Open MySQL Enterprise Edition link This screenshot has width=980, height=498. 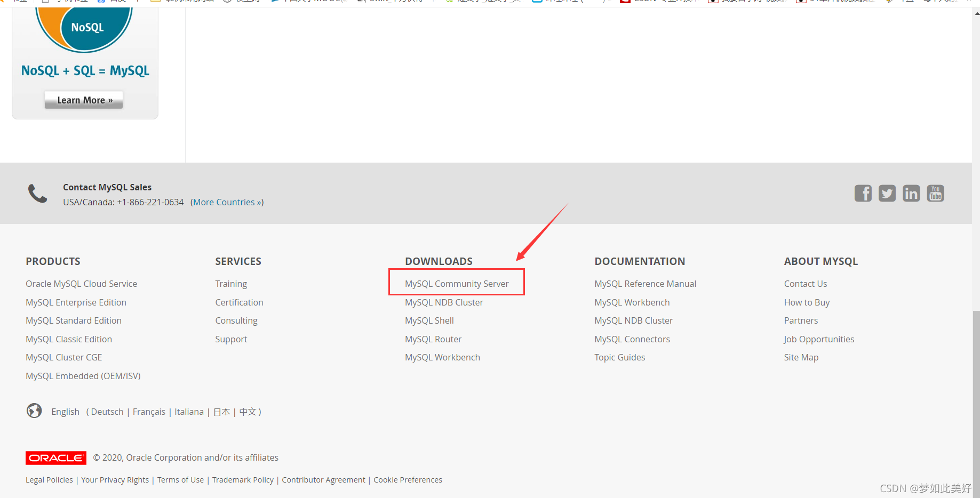tap(76, 302)
